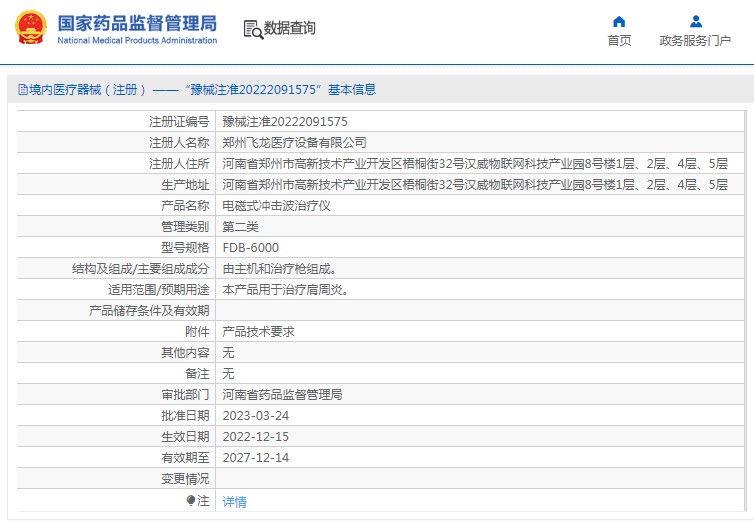Viewport: 754px width, 524px height.
Task: Open the 首页 menu item
Action: point(619,40)
